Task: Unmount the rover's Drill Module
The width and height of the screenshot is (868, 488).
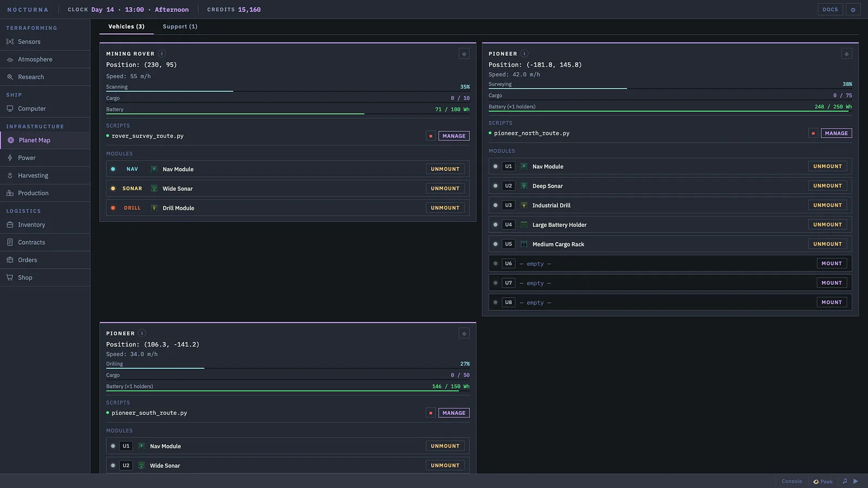Action: point(445,208)
